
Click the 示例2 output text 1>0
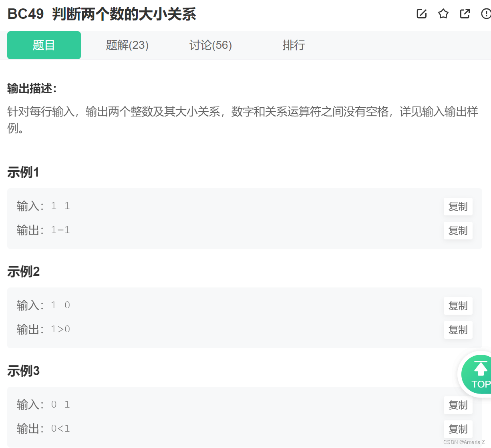point(60,329)
